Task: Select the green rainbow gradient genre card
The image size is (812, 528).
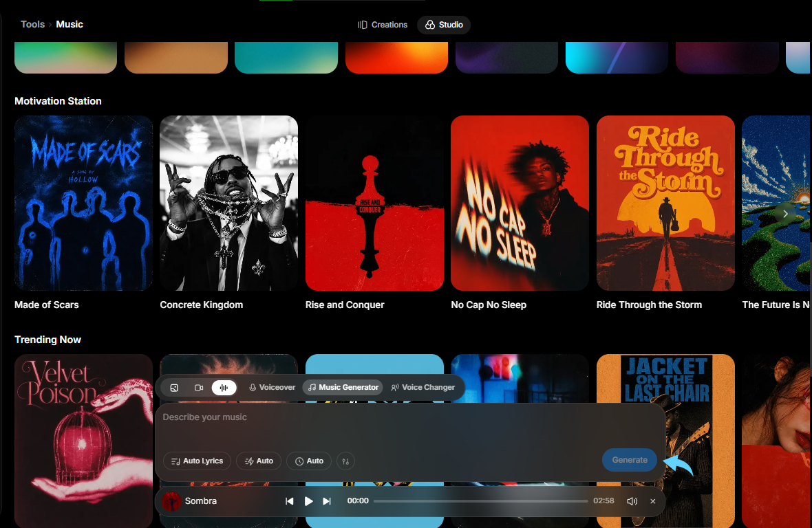Action: point(66,57)
